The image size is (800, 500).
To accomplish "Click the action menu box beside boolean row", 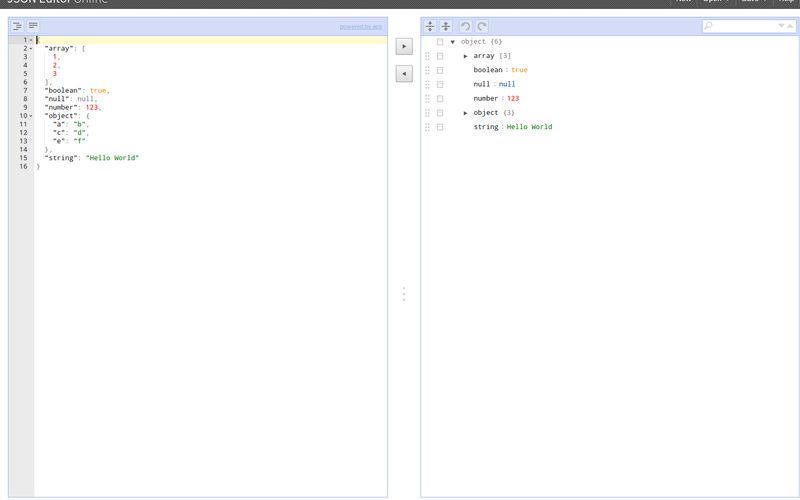I will (440, 70).
